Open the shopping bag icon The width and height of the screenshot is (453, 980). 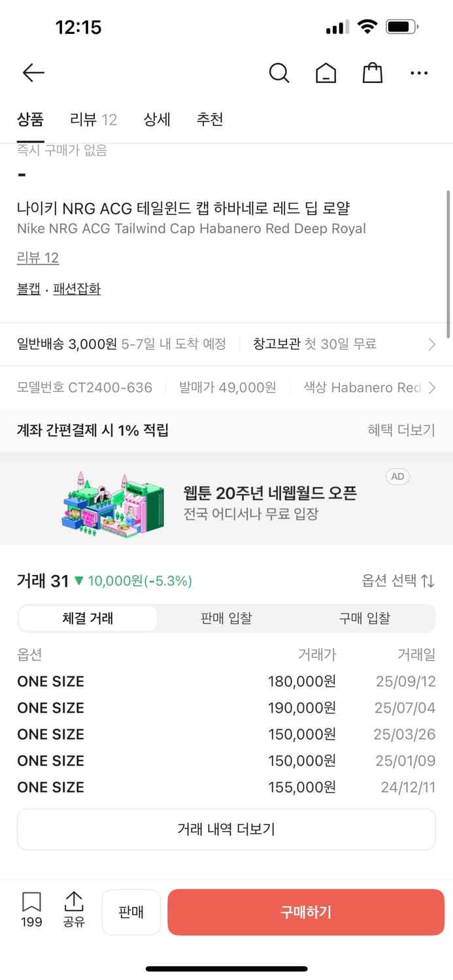tap(372, 73)
